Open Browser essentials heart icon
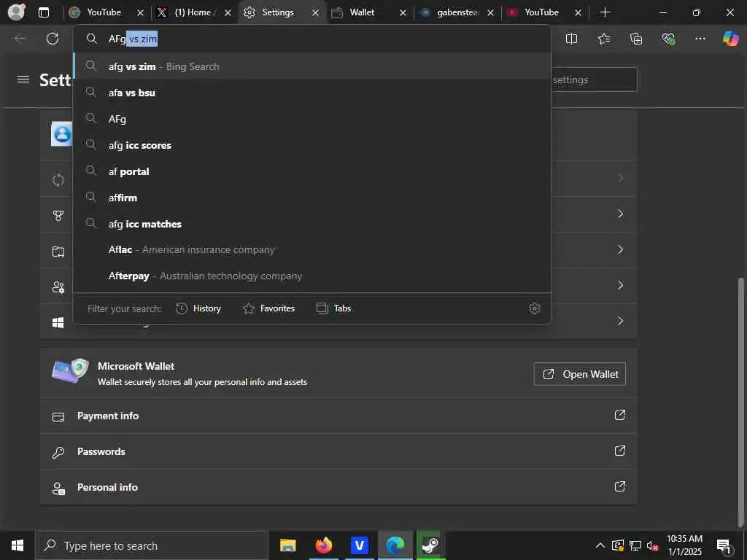This screenshot has height=560, width=747. point(668,39)
